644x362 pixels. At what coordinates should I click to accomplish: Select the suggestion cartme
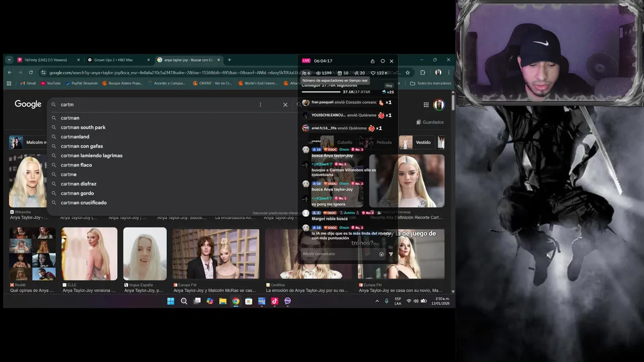(68, 174)
